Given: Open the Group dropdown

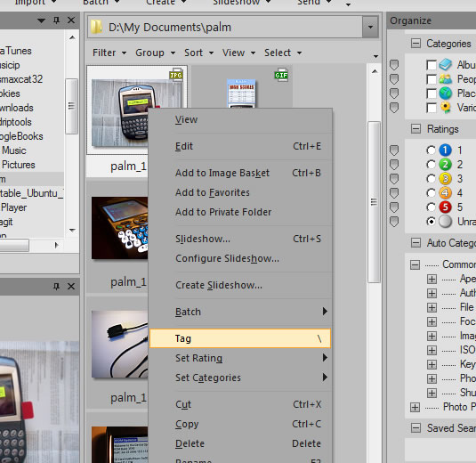Looking at the screenshot, I should [x=155, y=53].
